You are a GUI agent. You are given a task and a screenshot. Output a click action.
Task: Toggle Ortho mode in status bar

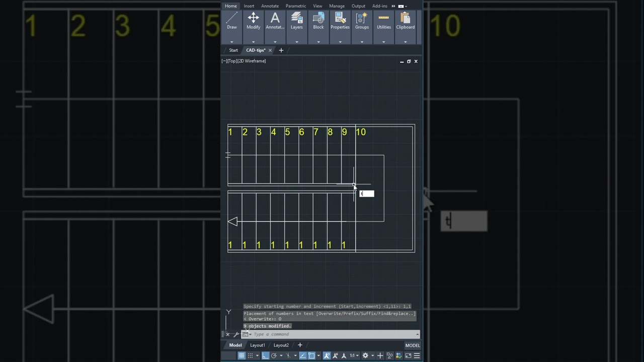tap(265, 355)
